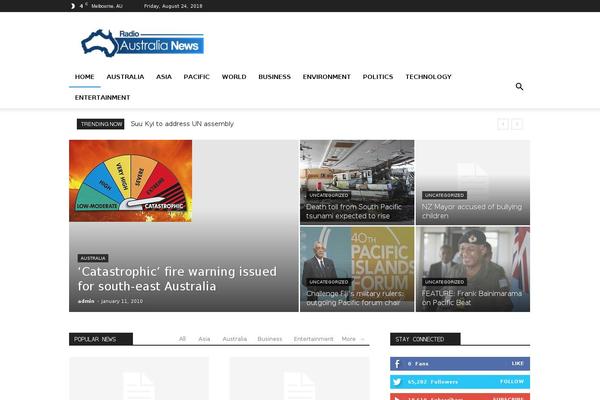
Task: Open the Pacific menu item
Action: point(197,77)
